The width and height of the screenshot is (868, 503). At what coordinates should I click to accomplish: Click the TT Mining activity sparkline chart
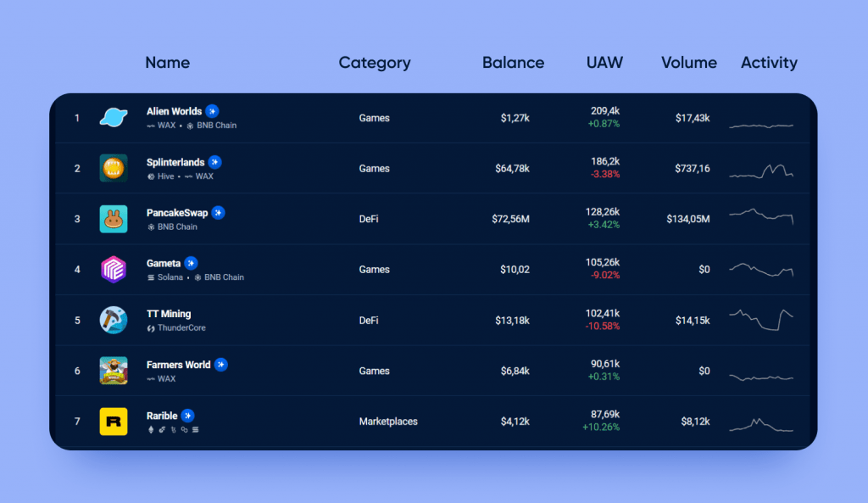coord(761,320)
